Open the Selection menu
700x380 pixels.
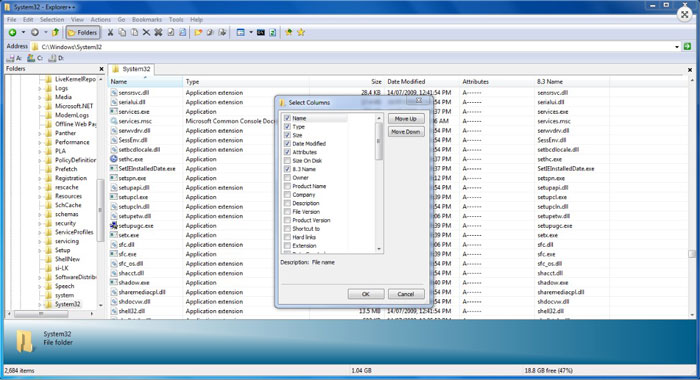tap(52, 20)
